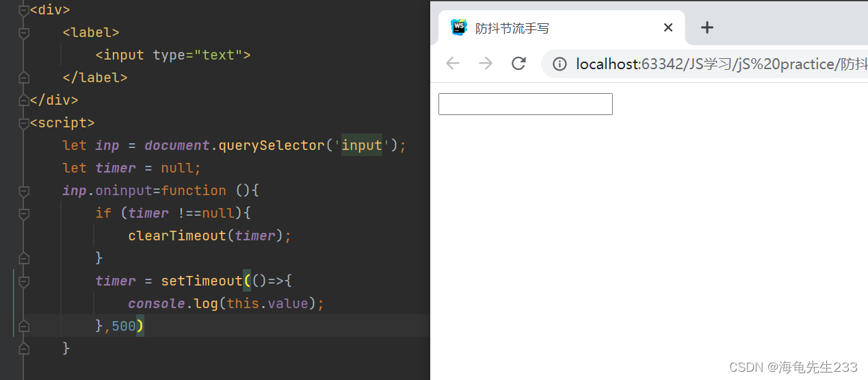Click the "text" attribute value in the input tag
The height and width of the screenshot is (380, 868).
click(x=218, y=55)
